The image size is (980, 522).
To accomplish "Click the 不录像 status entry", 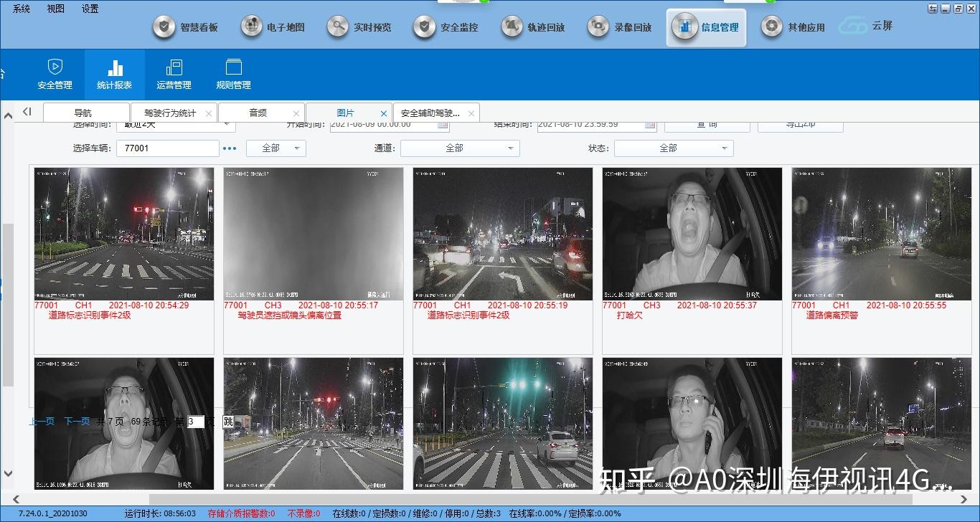I will pos(304,513).
